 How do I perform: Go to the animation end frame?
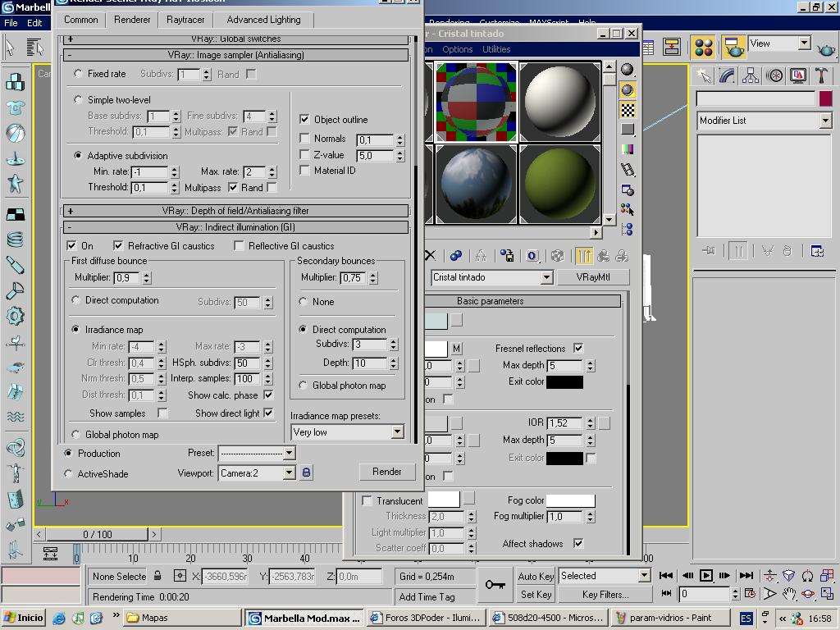coord(746,575)
